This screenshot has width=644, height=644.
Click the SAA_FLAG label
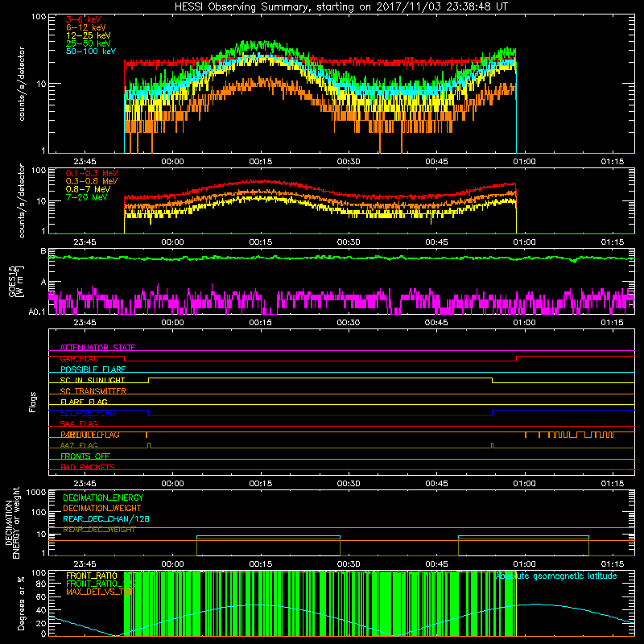pyautogui.click(x=79, y=423)
